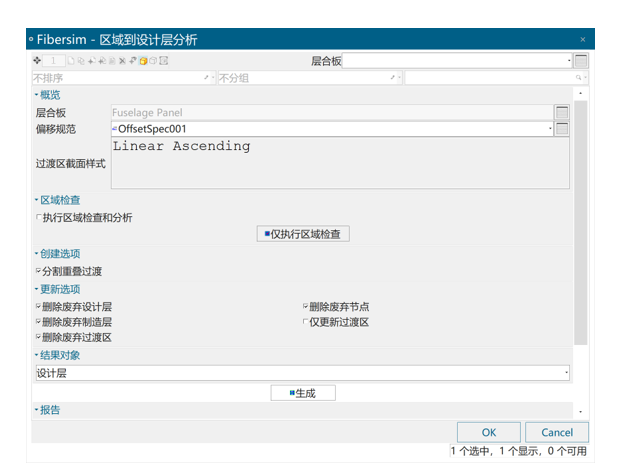This screenshot has height=470, width=624.
Task: Close the Fibersim dialog
Action: pos(583,39)
